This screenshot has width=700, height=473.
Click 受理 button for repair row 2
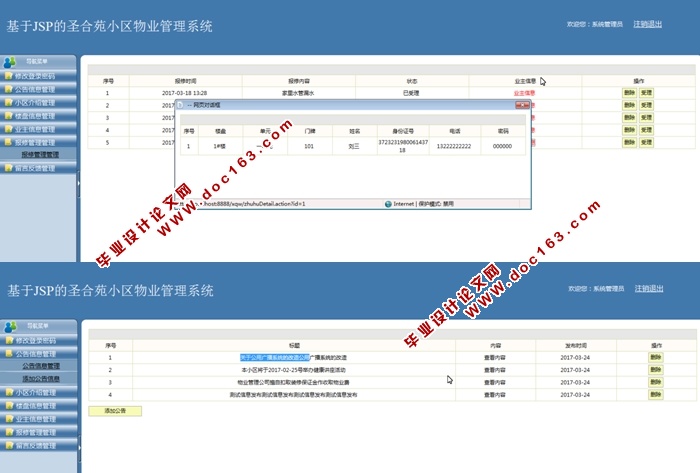point(646,105)
